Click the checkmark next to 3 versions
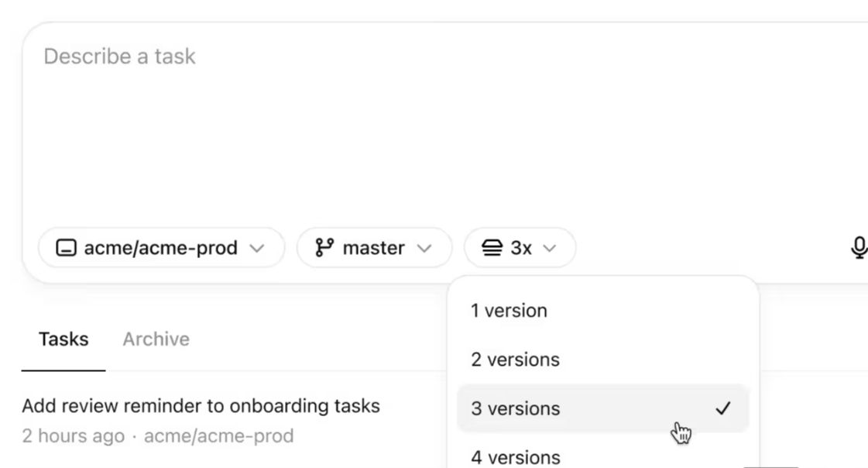Image resolution: width=868 pixels, height=468 pixels. point(722,408)
